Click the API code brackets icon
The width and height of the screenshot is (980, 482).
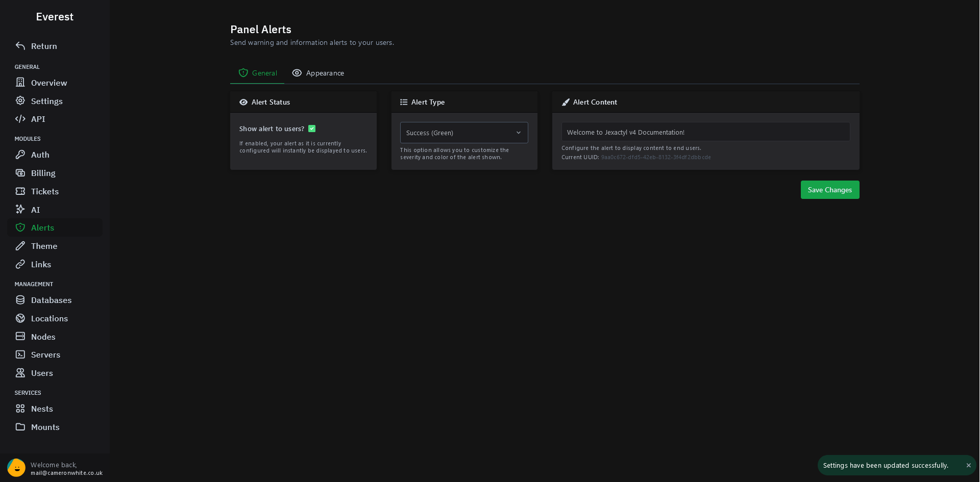pyautogui.click(x=20, y=119)
